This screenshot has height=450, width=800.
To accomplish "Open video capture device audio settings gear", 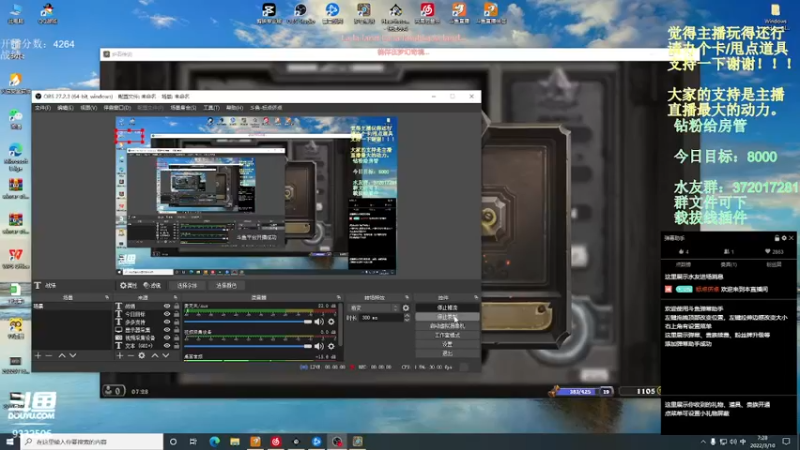I will 331,346.
